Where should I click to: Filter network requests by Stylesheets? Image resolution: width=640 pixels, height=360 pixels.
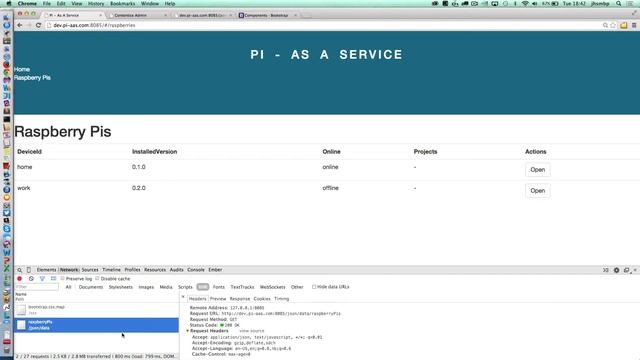coord(121,287)
